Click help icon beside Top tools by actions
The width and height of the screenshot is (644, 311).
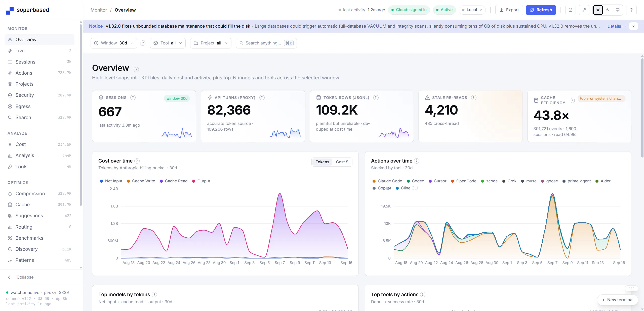coord(423,294)
